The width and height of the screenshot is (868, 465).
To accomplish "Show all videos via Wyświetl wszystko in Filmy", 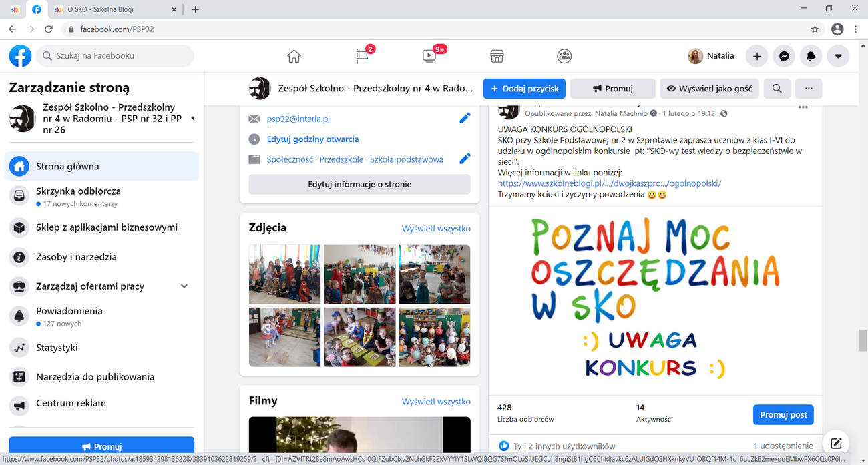I will tap(436, 401).
